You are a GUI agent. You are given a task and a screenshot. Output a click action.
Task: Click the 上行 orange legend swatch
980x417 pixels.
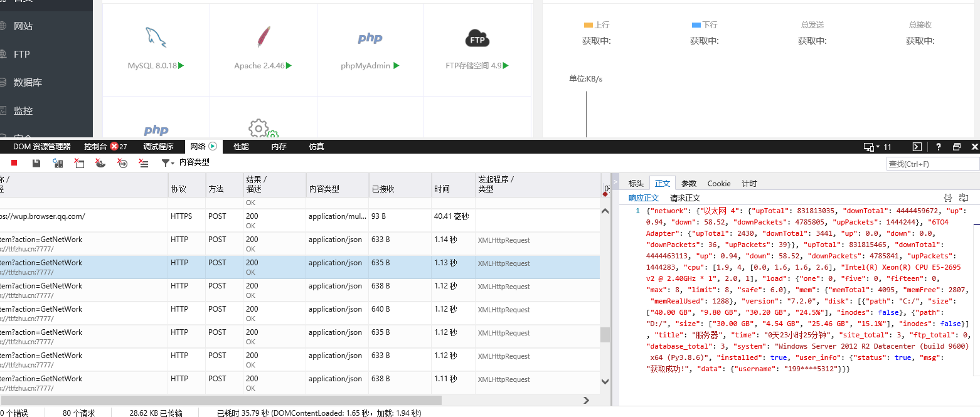click(588, 25)
